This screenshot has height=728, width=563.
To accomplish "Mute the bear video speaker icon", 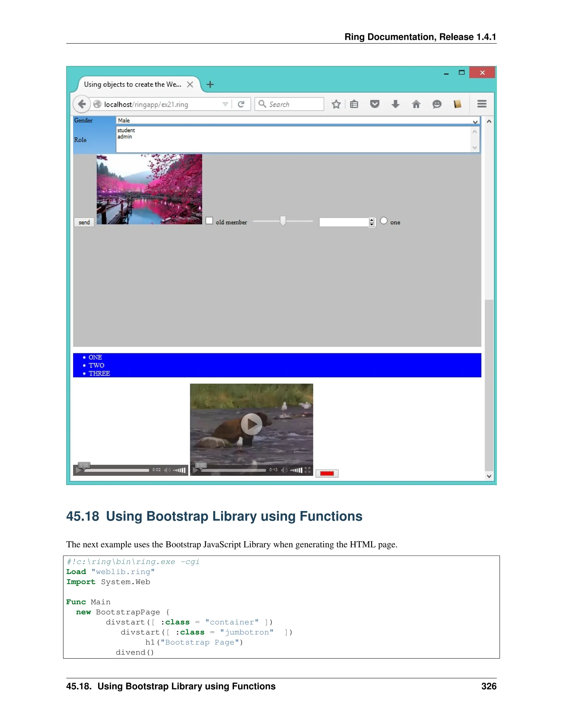I will (284, 470).
